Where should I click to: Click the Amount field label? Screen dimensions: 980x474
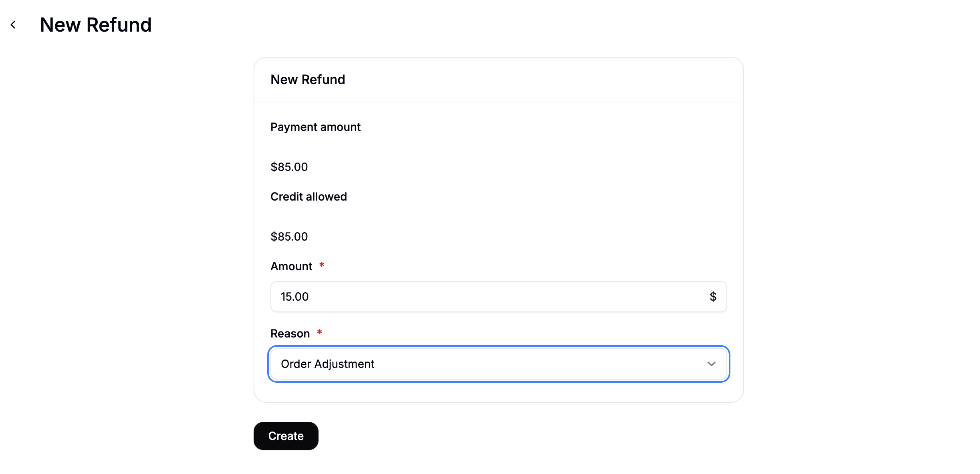[x=291, y=265]
